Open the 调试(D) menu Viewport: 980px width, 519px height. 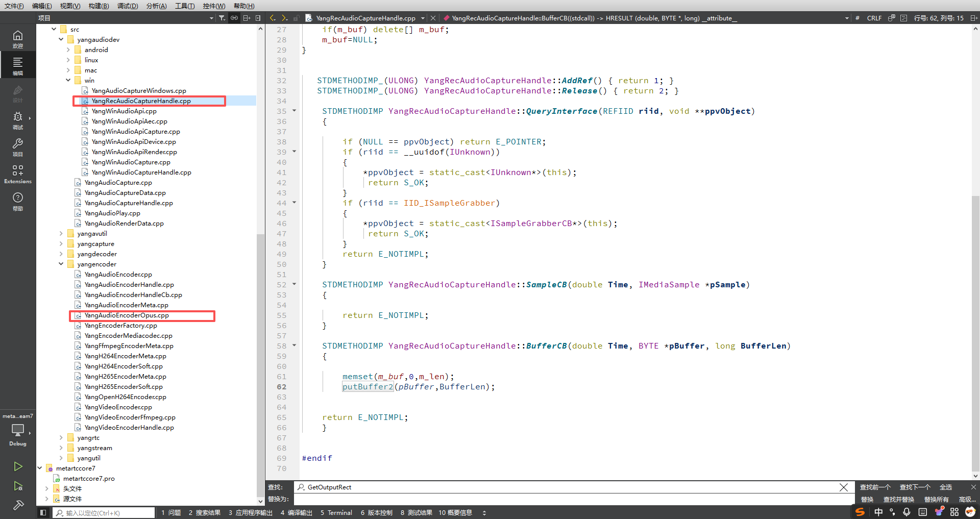(x=128, y=6)
